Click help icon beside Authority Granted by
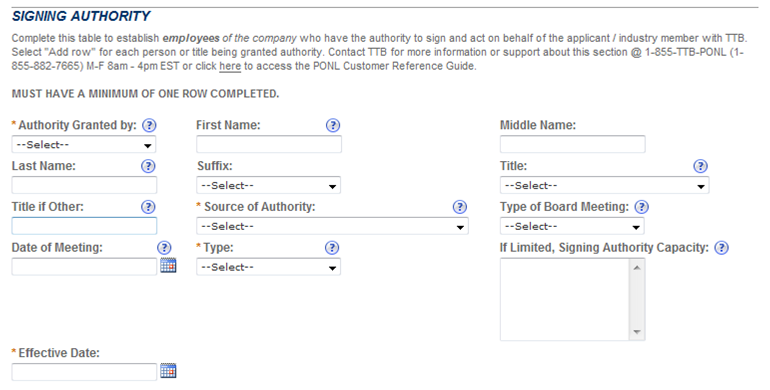770x390 pixels. click(149, 126)
